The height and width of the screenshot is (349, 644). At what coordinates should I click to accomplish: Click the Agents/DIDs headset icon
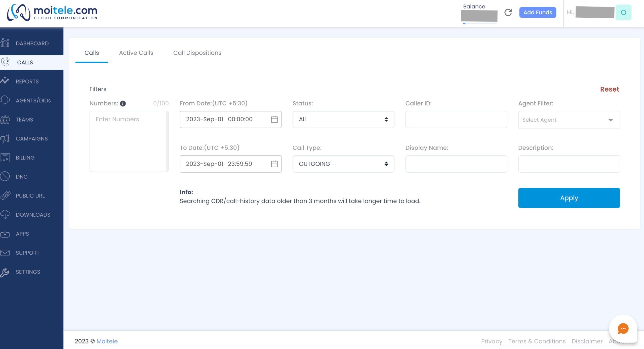tap(5, 100)
